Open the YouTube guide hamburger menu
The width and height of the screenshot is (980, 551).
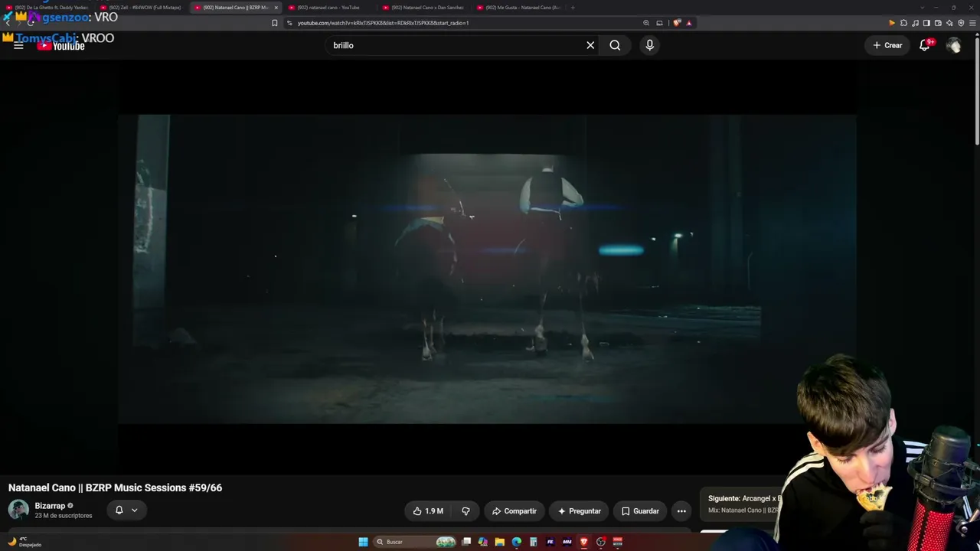coord(18,46)
